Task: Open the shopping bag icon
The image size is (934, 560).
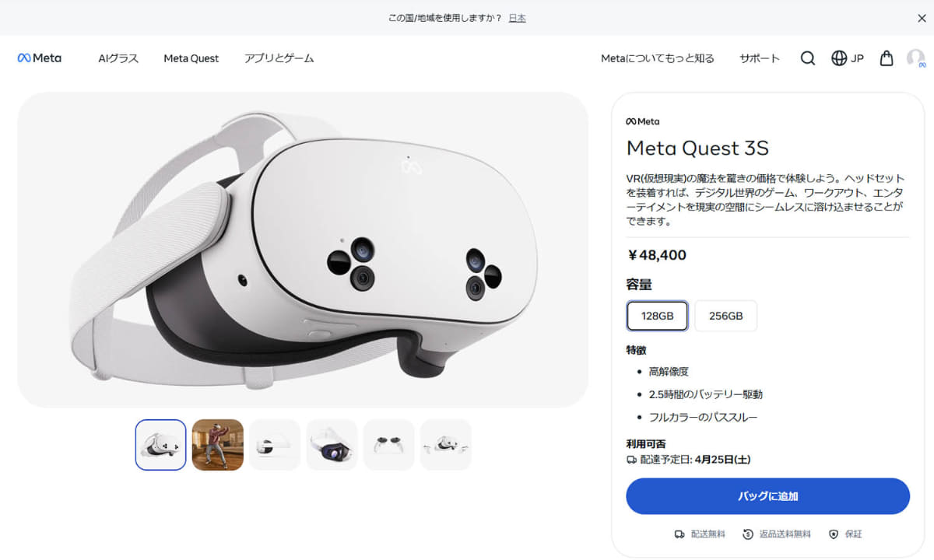Action: [887, 58]
